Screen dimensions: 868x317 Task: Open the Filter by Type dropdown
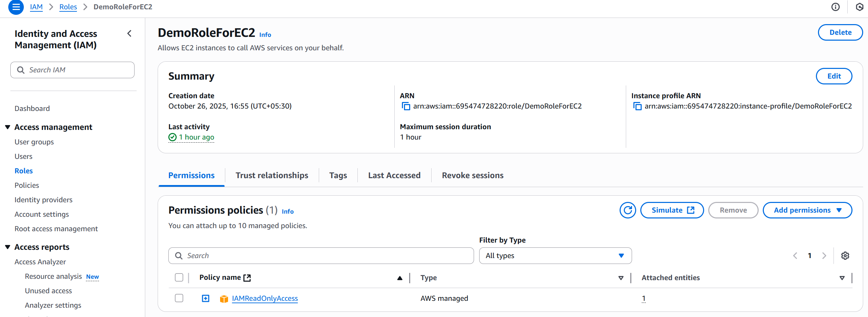click(555, 256)
